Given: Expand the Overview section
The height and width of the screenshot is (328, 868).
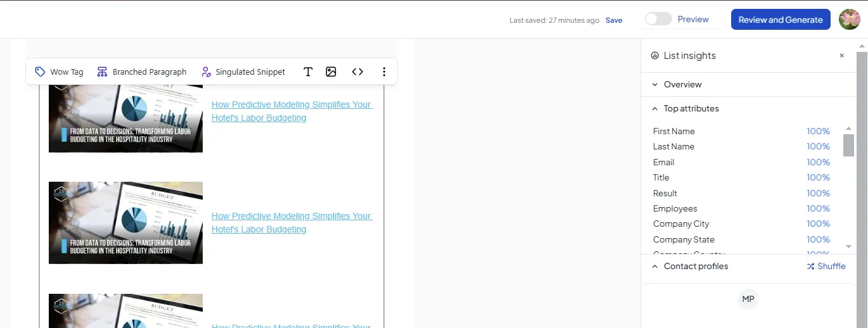Looking at the screenshot, I should point(748,84).
